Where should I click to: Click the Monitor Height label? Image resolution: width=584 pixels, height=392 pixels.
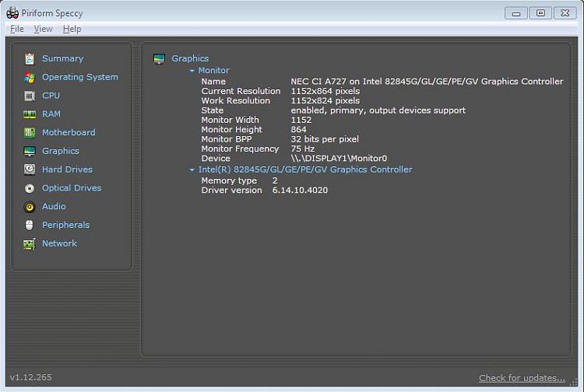pyautogui.click(x=231, y=130)
